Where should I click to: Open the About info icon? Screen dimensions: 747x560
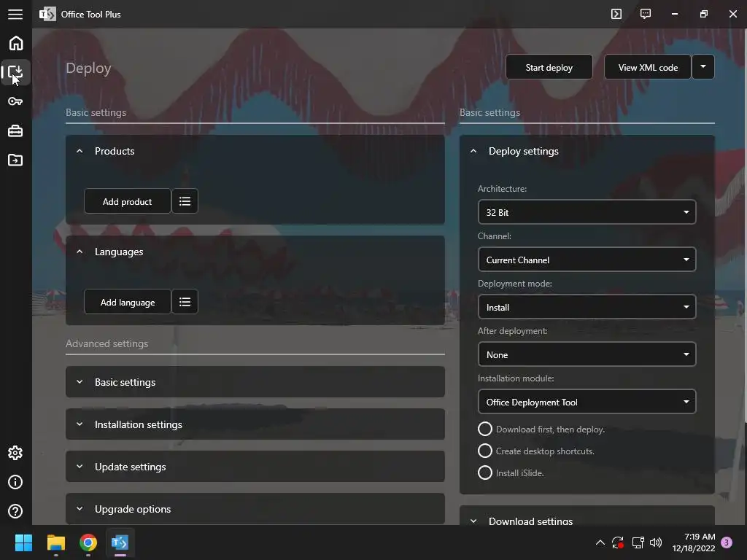[15, 482]
